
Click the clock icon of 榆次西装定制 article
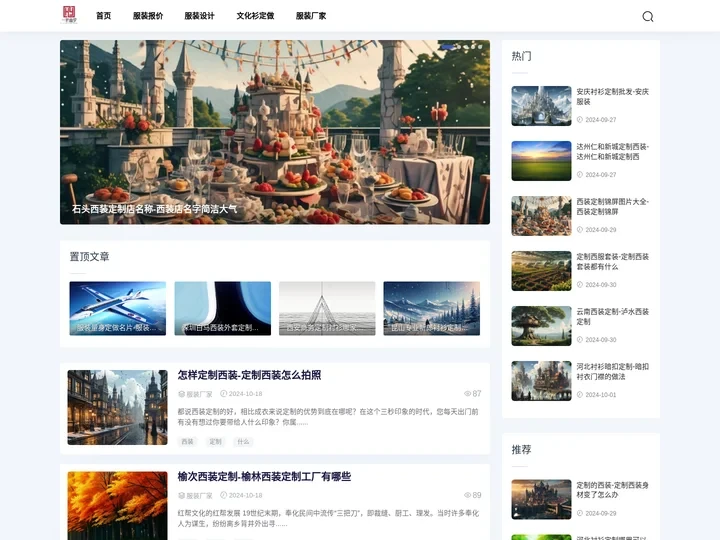coord(224,495)
